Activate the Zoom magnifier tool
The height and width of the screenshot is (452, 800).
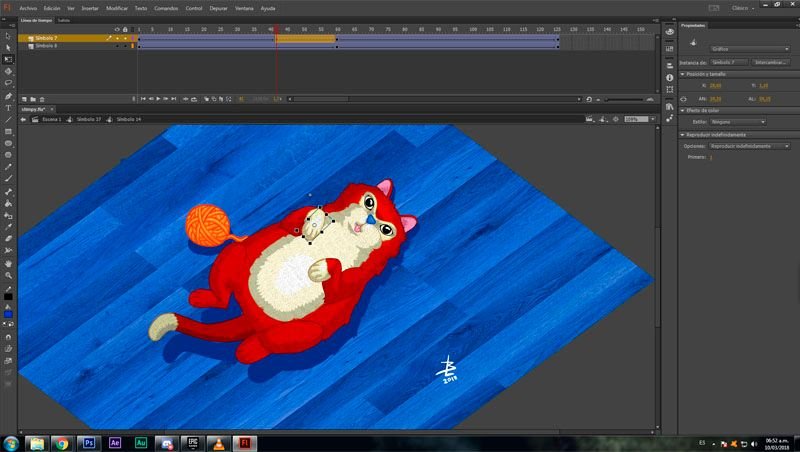coord(8,275)
